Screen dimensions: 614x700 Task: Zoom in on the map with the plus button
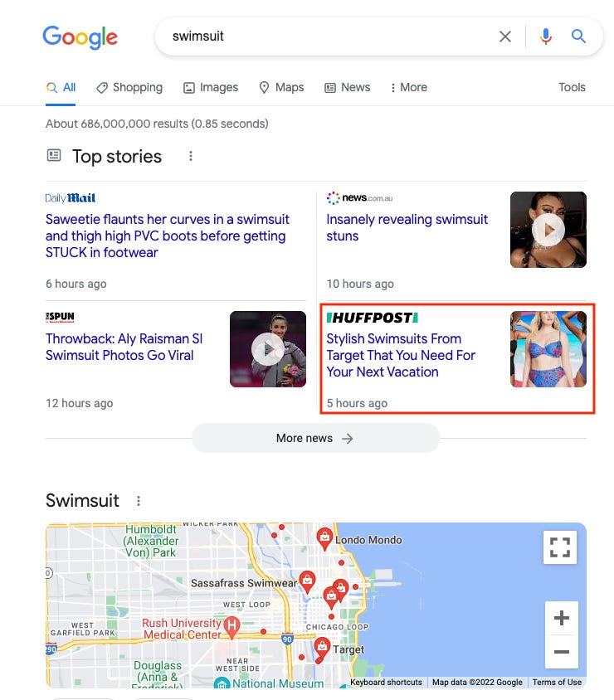[561, 618]
